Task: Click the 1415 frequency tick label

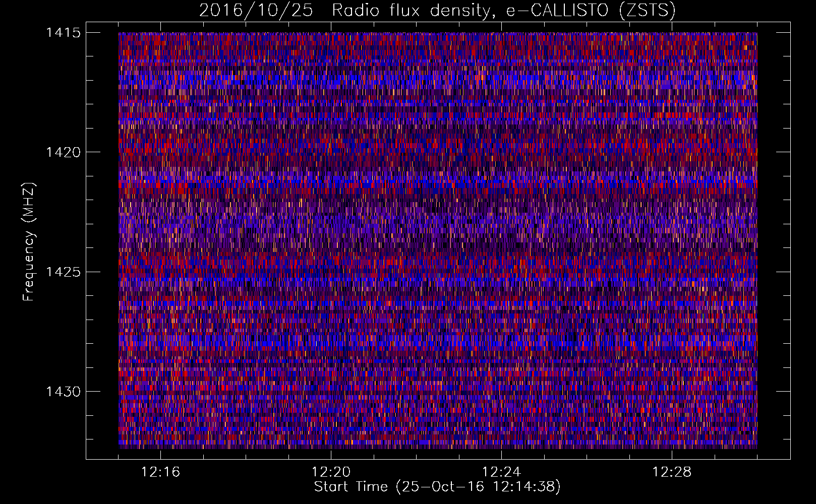Action: tap(63, 33)
